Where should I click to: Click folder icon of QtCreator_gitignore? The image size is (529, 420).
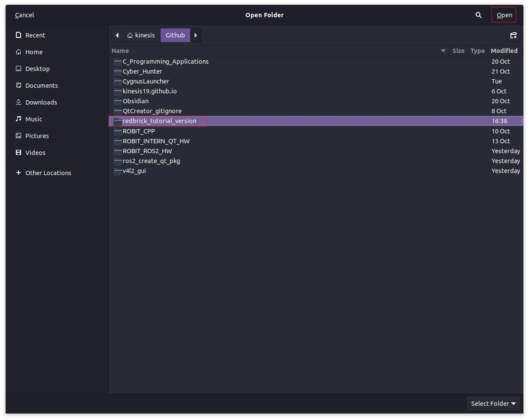118,111
